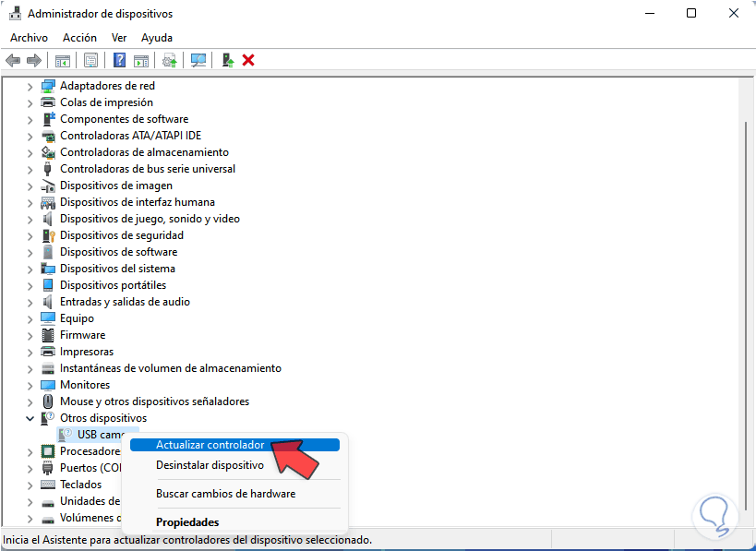Click the red X uninstall device icon

pyautogui.click(x=248, y=60)
